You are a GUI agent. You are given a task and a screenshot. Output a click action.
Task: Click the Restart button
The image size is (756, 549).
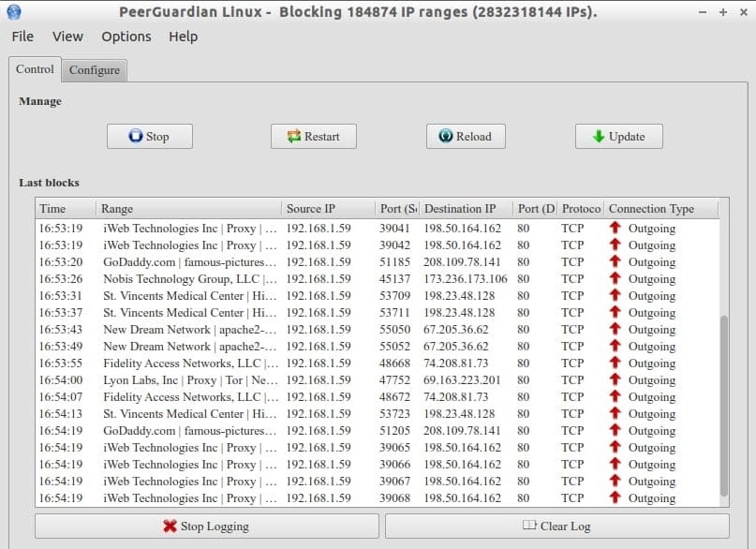click(x=314, y=137)
